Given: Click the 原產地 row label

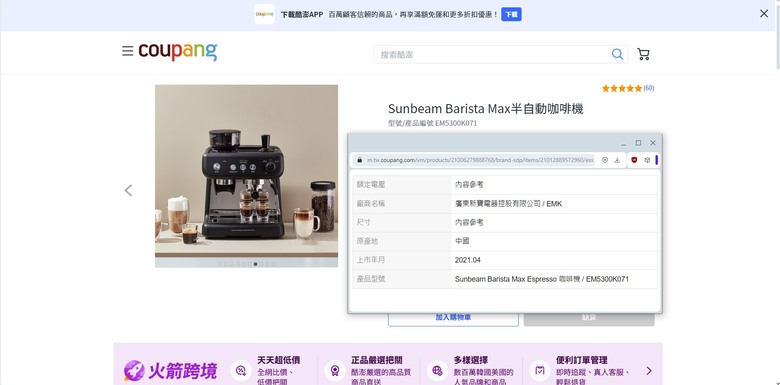Looking at the screenshot, I should pos(367,241).
